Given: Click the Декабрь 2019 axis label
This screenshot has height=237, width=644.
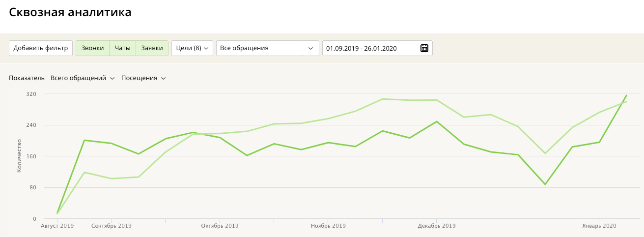Looking at the screenshot, I should click(x=437, y=226).
